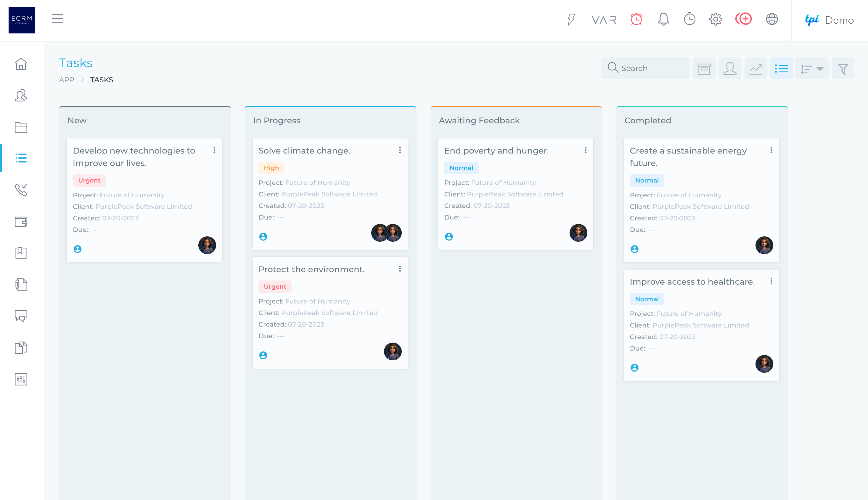Screen dimensions: 868x500
Task: Open the chat messages sidebar icon
Action: [x=21, y=316]
